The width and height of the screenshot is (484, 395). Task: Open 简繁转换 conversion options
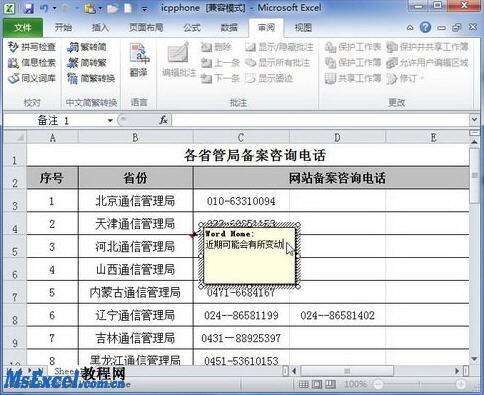pyautogui.click(x=90, y=78)
